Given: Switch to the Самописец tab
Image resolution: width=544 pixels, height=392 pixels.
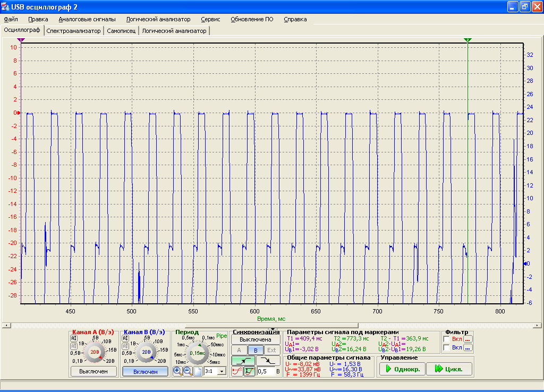Looking at the screenshot, I should 121,31.
